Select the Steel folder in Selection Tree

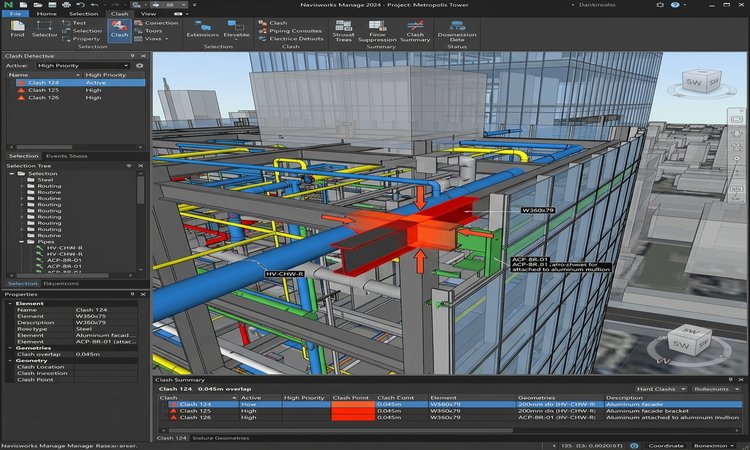click(45, 180)
